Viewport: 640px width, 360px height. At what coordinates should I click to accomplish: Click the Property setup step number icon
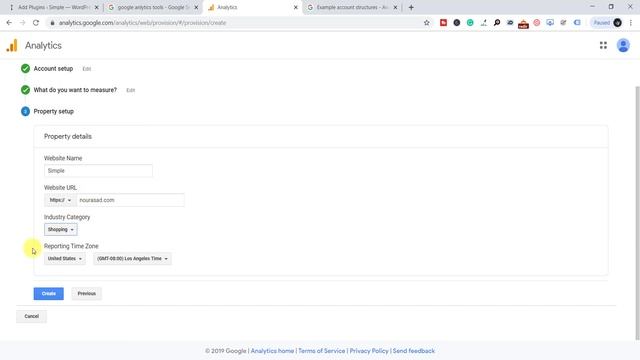click(x=25, y=111)
